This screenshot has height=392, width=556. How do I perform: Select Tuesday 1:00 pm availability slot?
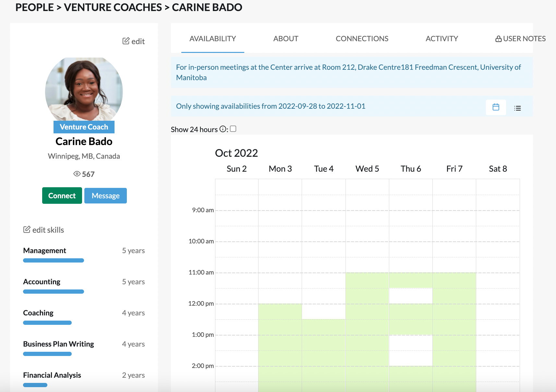[x=323, y=343]
